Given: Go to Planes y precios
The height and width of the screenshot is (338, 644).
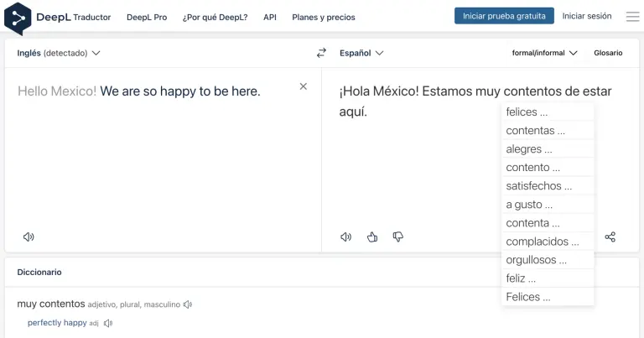Looking at the screenshot, I should point(323,17).
